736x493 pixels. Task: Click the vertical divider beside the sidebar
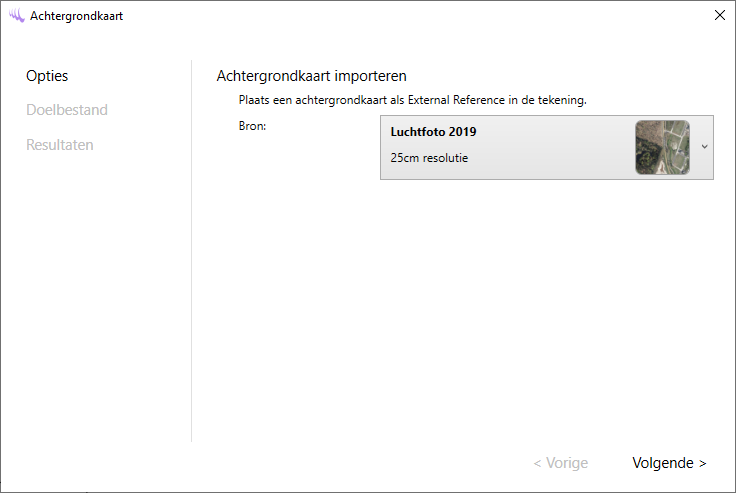click(191, 250)
